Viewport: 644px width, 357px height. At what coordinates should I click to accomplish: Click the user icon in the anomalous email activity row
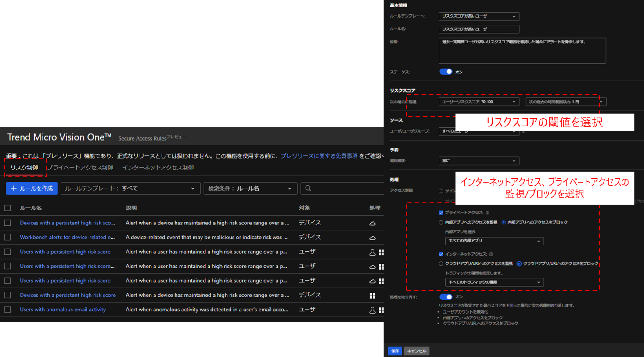tap(372, 310)
